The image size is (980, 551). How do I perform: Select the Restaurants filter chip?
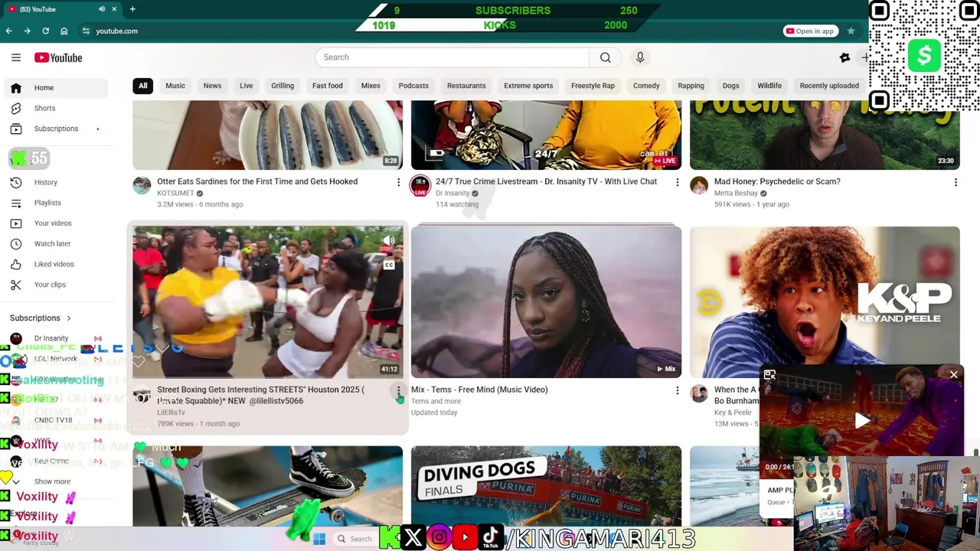[466, 86]
